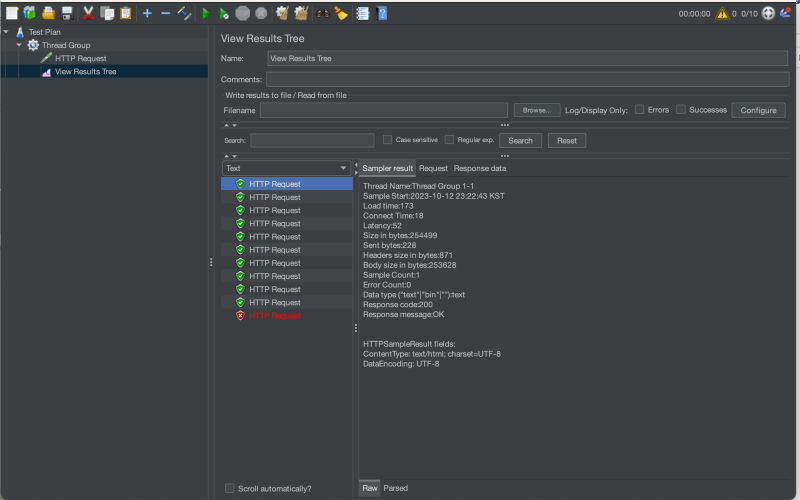Image resolution: width=800 pixels, height=500 pixels.
Task: Open the Text renderer dropdown
Action: pos(287,168)
